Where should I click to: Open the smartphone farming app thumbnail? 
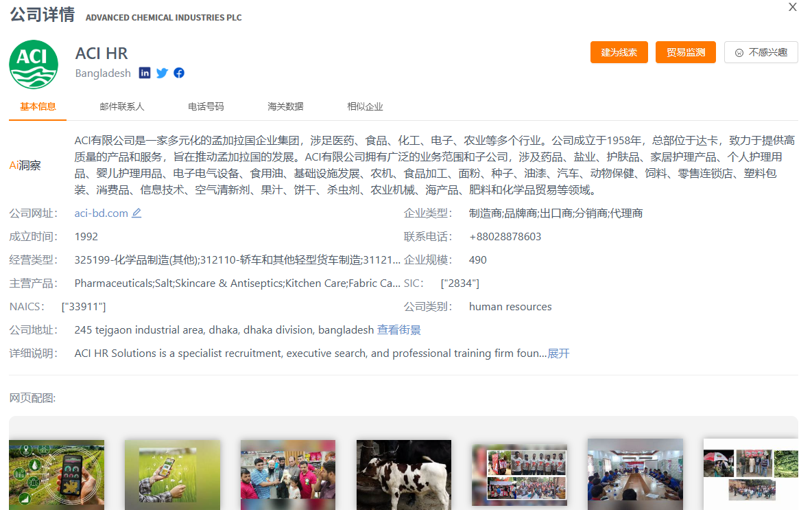[x=56, y=475]
